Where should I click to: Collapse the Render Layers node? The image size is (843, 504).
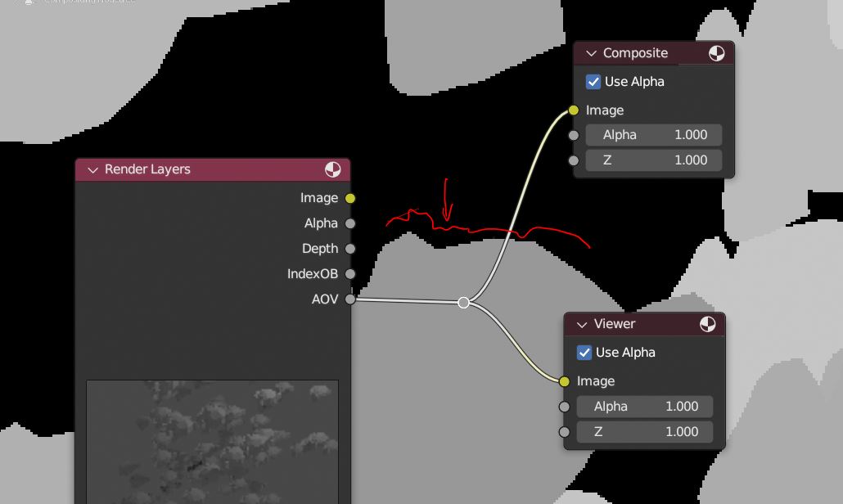pyautogui.click(x=92, y=169)
